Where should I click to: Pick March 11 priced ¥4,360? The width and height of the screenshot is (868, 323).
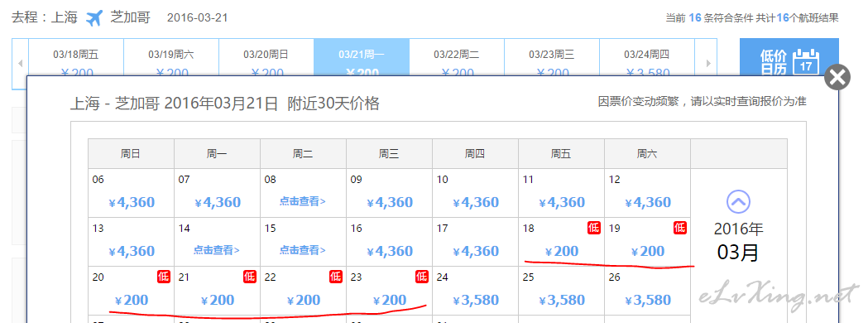(561, 193)
